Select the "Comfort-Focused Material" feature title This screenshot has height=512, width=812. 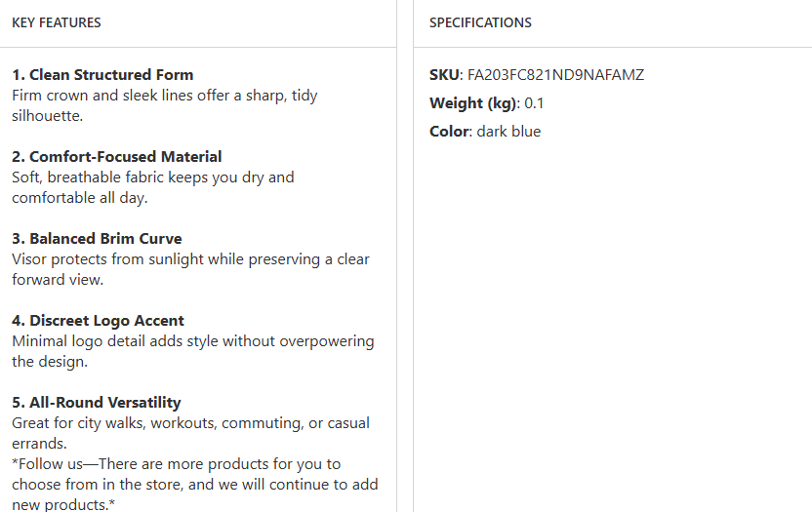point(117,157)
